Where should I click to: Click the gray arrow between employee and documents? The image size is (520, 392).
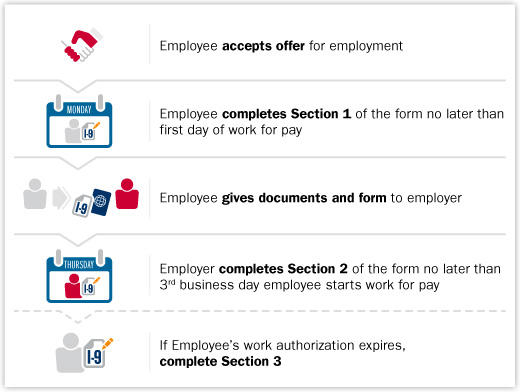click(61, 198)
